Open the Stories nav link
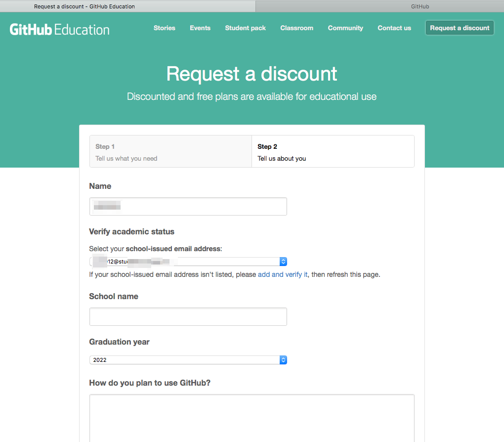The image size is (504, 442). (165, 28)
